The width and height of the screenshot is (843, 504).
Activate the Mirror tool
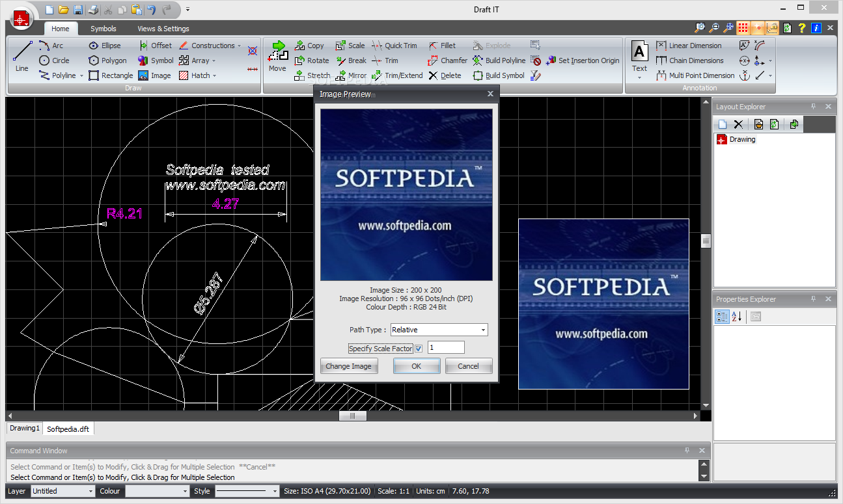point(351,75)
